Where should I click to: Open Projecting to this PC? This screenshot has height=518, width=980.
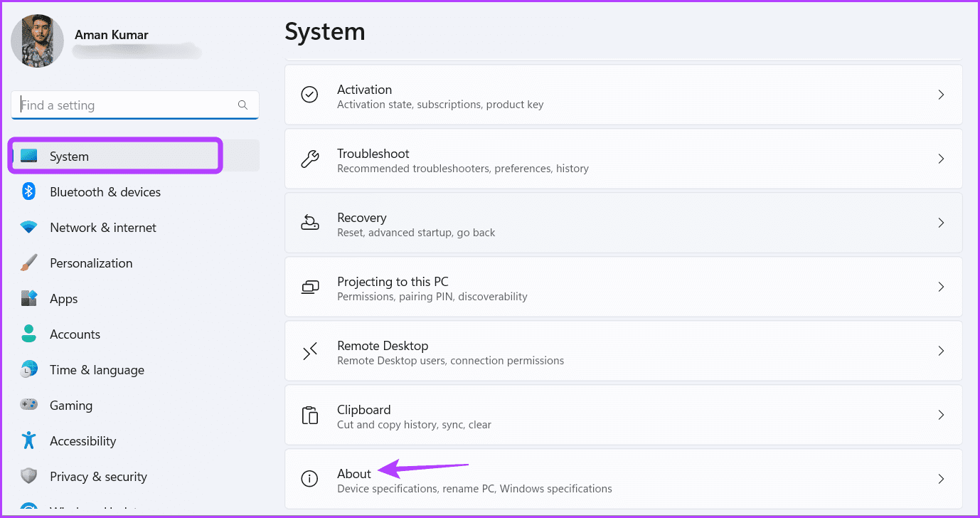pyautogui.click(x=624, y=287)
